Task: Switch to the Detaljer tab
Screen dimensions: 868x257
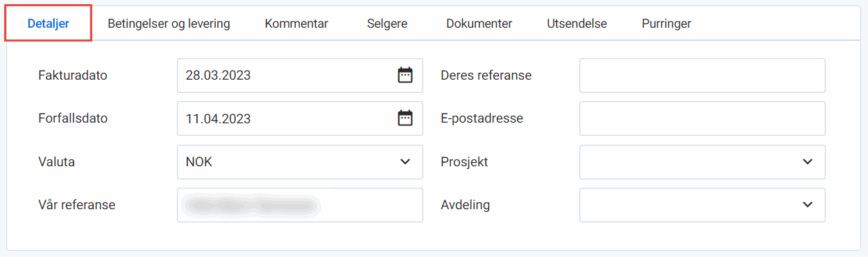Action: coord(49,24)
